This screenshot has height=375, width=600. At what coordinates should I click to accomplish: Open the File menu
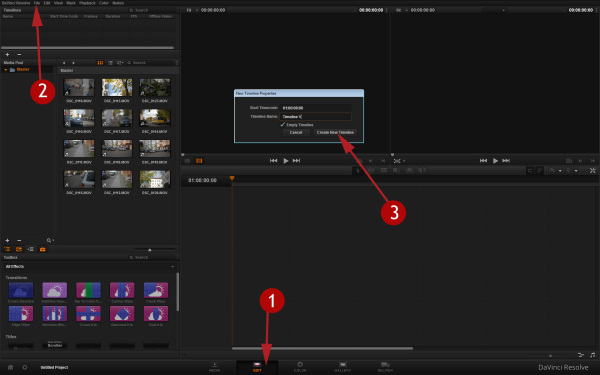(37, 3)
